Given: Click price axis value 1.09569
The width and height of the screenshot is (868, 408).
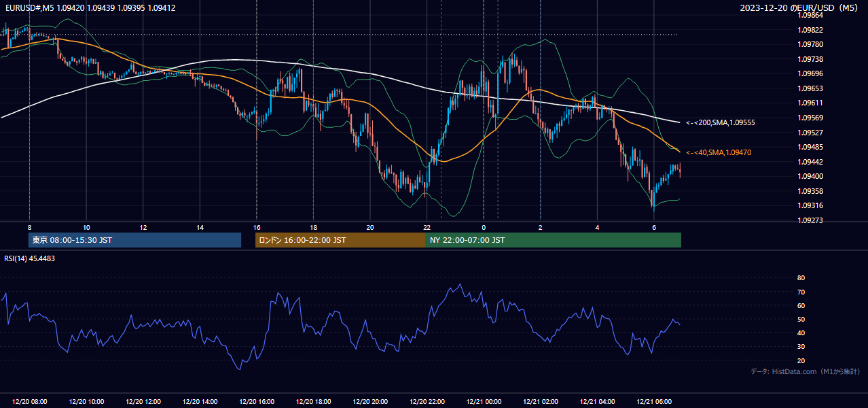Looking at the screenshot, I should (x=810, y=118).
